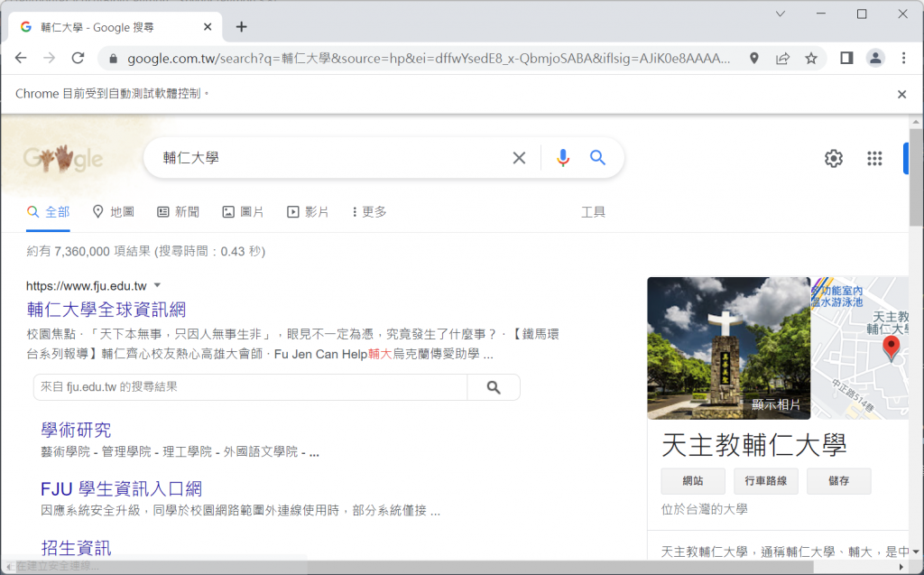Screen dimensions: 924x575
Task: Open 輔仁大學全球資訊網 result link
Action: tap(106, 310)
